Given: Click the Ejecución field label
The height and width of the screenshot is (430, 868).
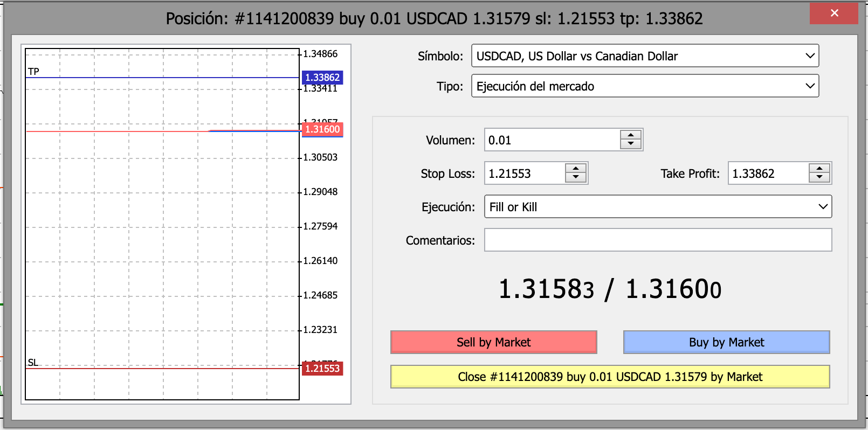Looking at the screenshot, I should coord(449,207).
